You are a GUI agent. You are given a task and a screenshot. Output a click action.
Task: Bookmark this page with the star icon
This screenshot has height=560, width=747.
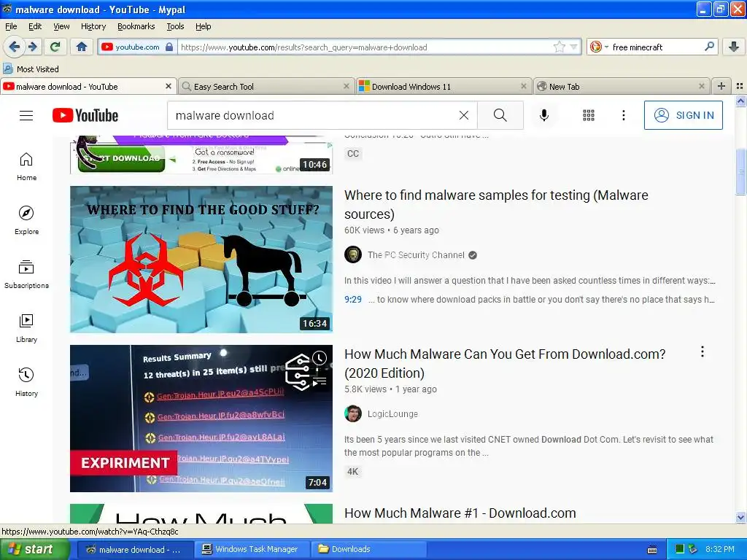pyautogui.click(x=559, y=47)
